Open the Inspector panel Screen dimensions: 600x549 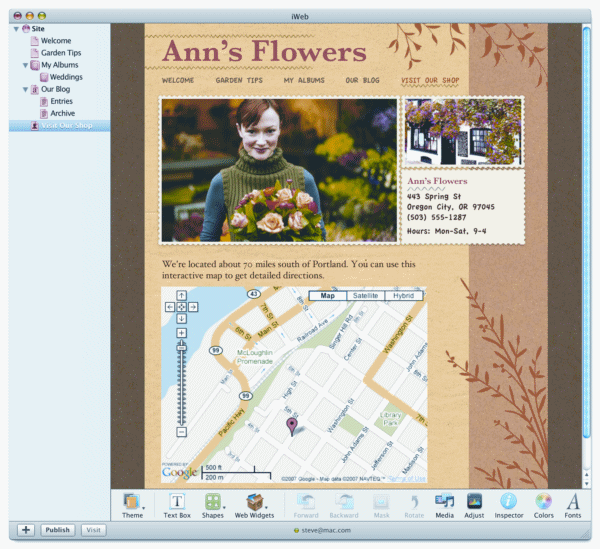[508, 505]
